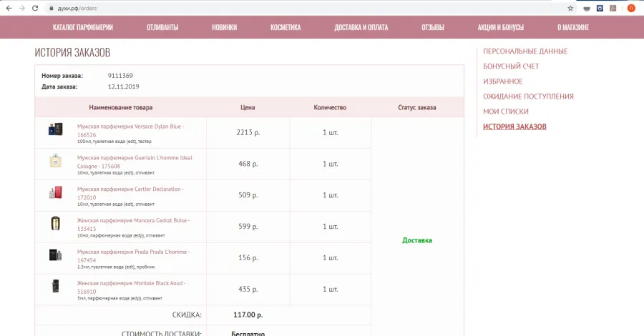
Task: Click price 468 р.
Action: [248, 164]
